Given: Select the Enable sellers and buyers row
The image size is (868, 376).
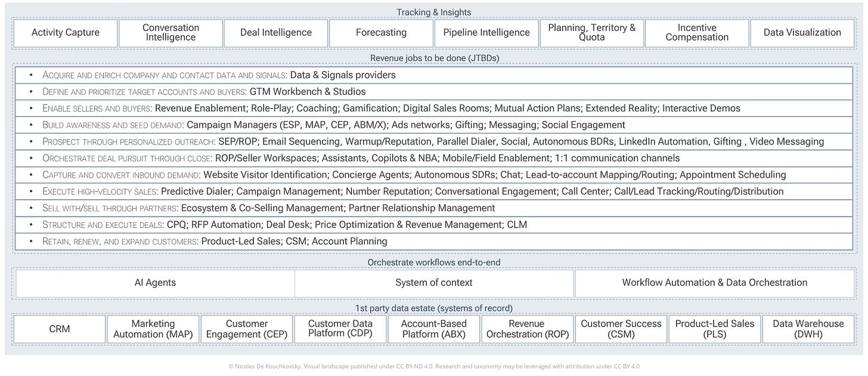Looking at the screenshot, I should pos(434,109).
